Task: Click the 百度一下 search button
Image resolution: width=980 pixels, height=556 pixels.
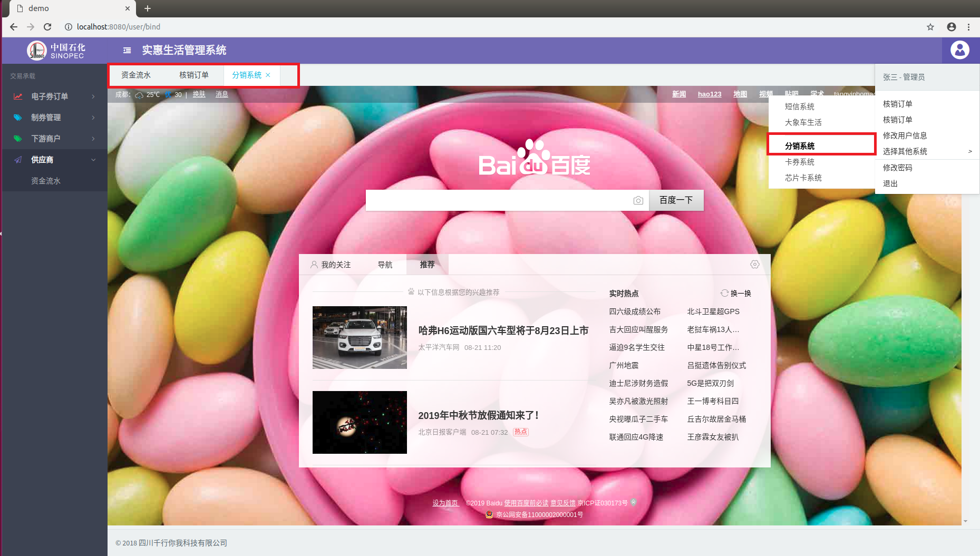Action: 676,200
